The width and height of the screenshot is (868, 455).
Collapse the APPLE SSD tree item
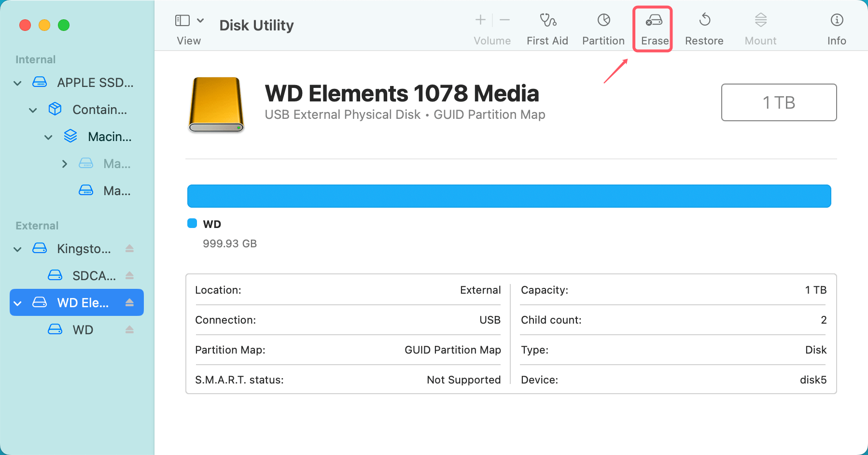(17, 83)
